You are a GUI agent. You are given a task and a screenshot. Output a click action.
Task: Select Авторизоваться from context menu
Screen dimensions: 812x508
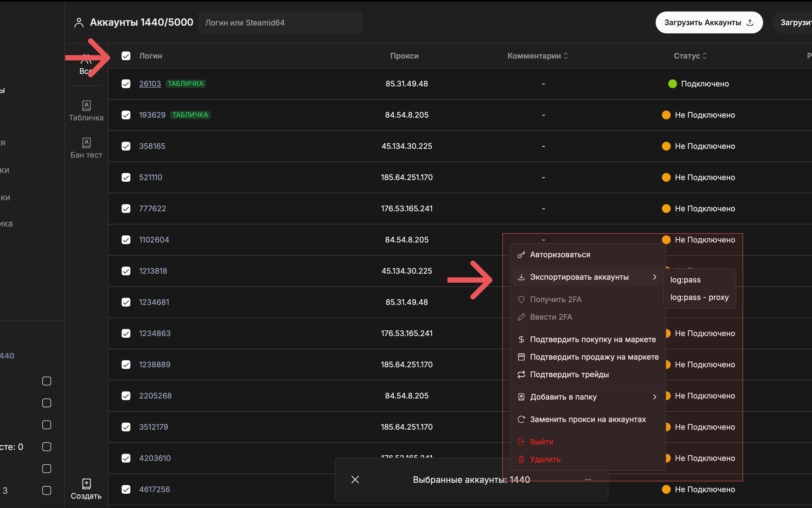pyautogui.click(x=587, y=255)
